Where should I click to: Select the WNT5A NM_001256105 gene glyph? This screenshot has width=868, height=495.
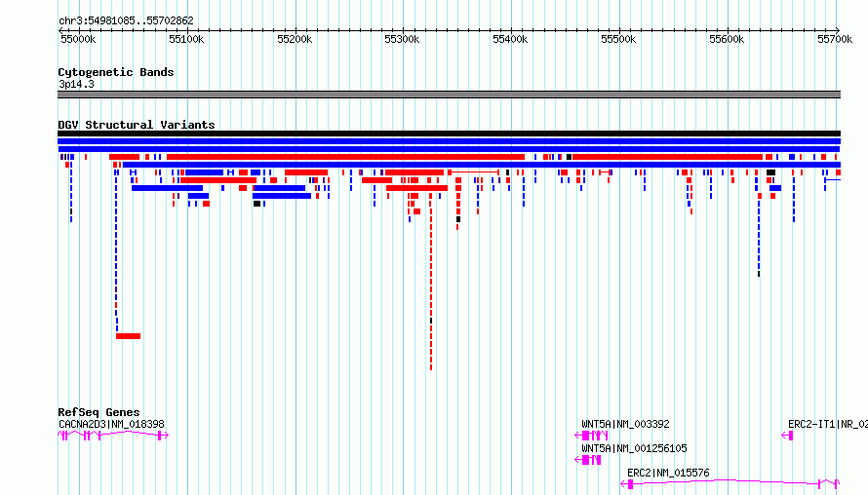(588, 460)
